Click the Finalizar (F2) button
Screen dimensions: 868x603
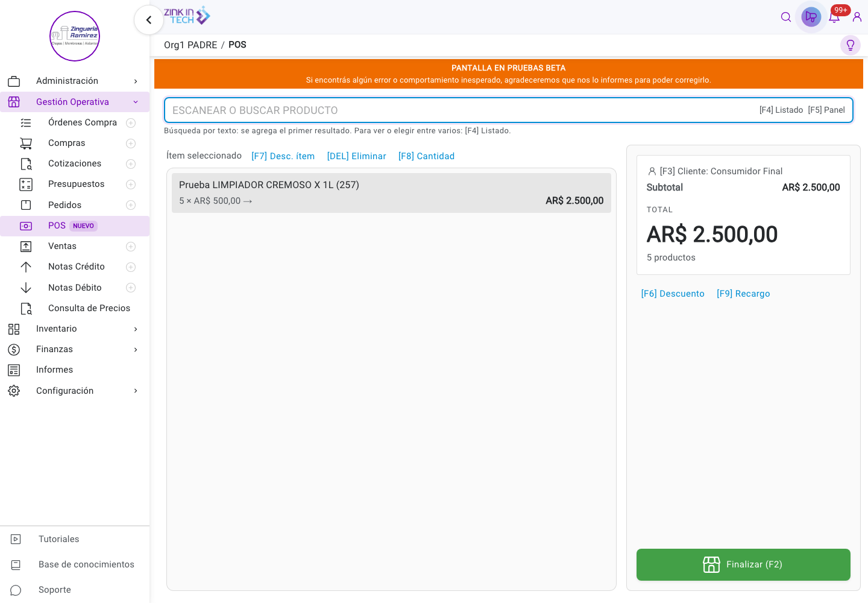(743, 564)
